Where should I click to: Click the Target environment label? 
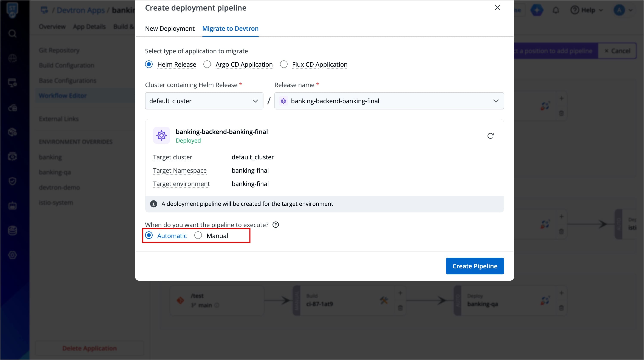(181, 184)
